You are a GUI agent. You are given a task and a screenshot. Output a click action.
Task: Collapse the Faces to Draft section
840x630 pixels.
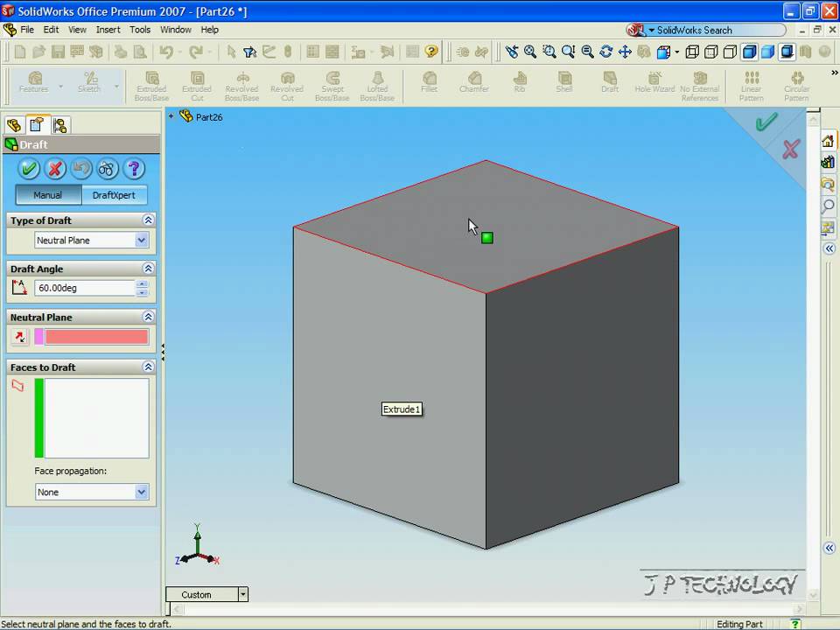point(149,367)
